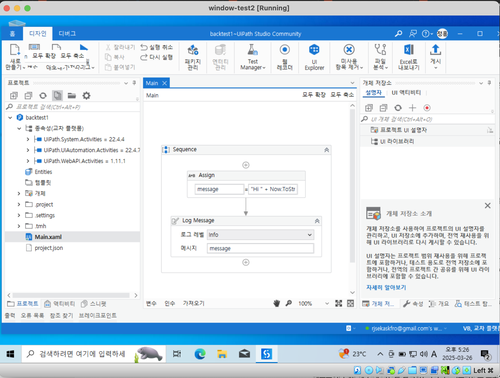Open Test Manager in the ribbon
Image resolution: width=500 pixels, height=378 pixels.
(253, 57)
